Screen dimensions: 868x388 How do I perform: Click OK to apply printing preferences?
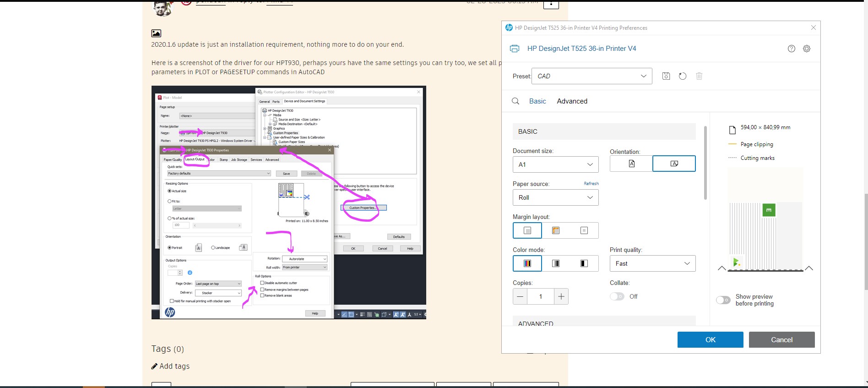pos(711,340)
